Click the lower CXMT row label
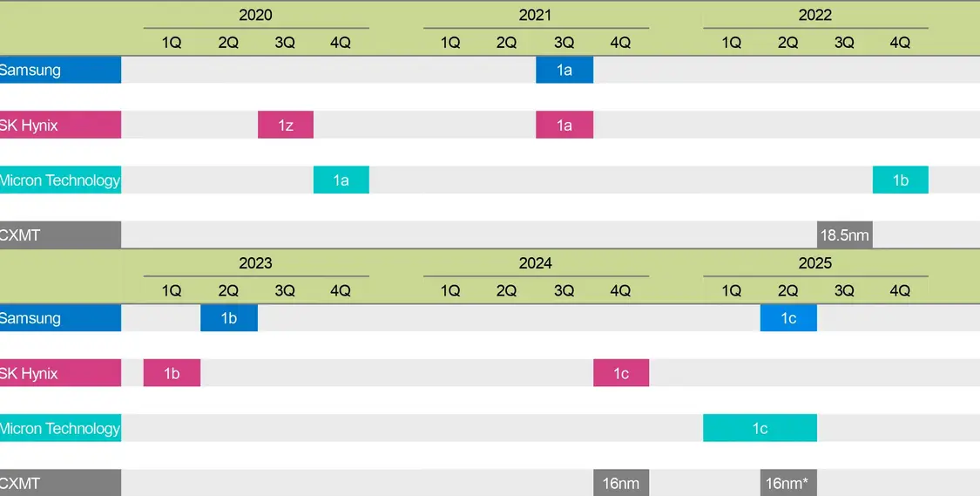 pos(61,483)
